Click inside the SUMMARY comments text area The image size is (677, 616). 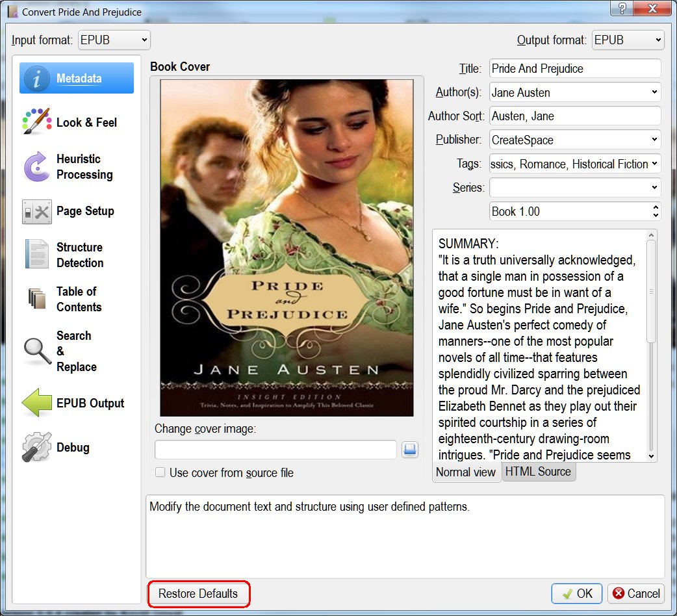[x=540, y=345]
